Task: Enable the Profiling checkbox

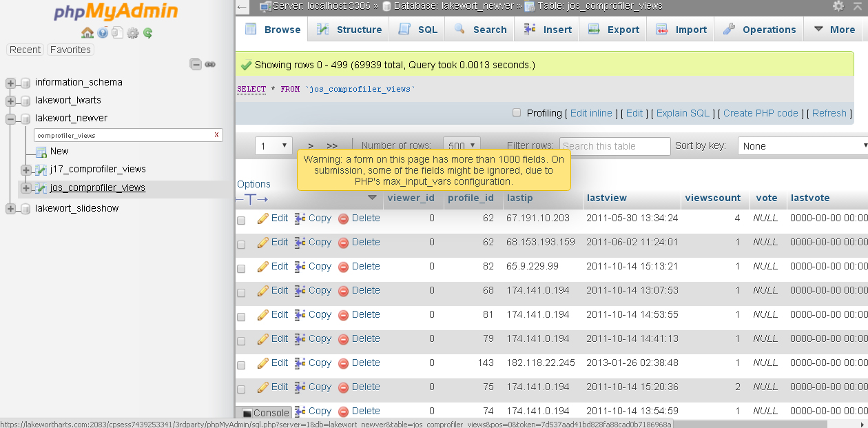Action: (x=517, y=113)
